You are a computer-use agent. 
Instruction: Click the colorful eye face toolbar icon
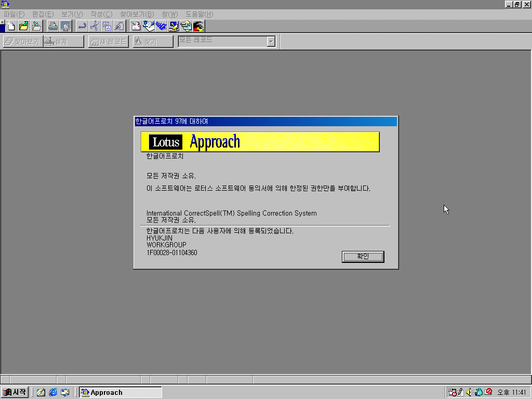click(198, 26)
